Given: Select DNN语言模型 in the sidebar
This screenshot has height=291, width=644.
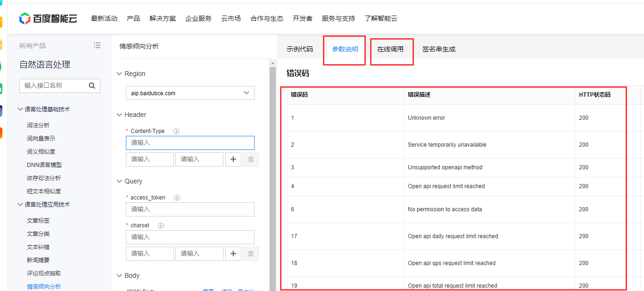Looking at the screenshot, I should 44,165.
